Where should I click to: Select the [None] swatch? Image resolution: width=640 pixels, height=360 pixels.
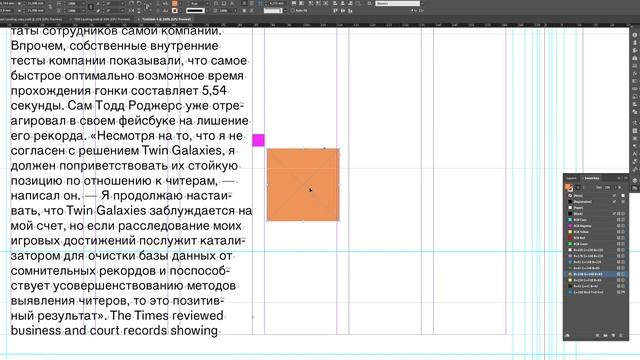click(596, 196)
